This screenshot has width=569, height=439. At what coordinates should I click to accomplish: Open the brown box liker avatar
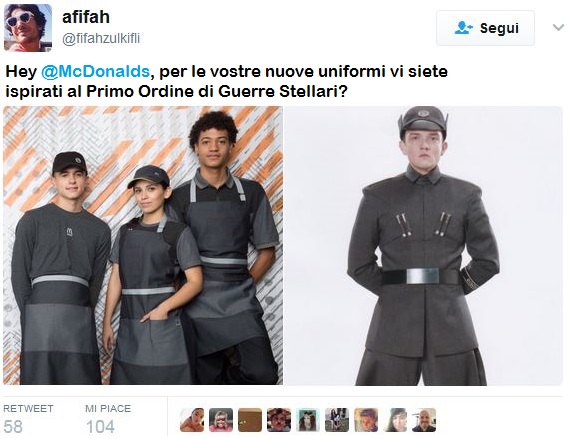click(x=250, y=420)
